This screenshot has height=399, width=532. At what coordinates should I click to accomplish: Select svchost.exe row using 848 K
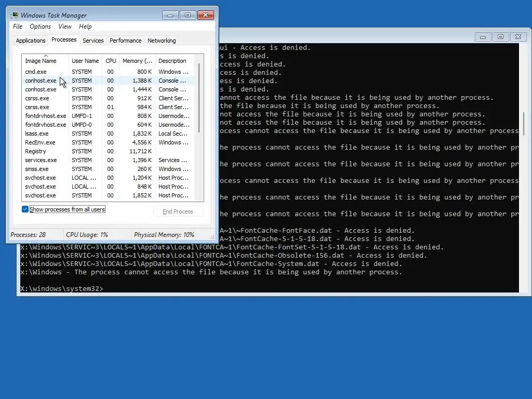point(109,187)
